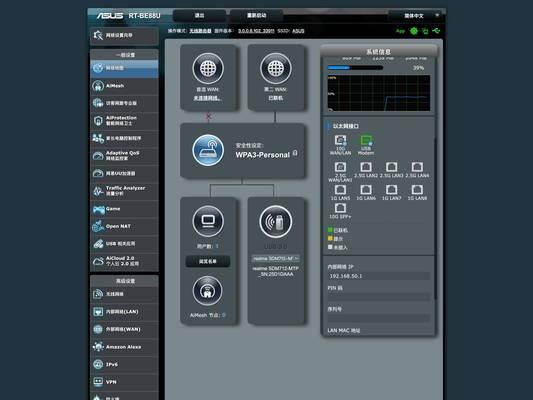
Task: Open the WAN settings sidebar item
Action: pyautogui.click(x=124, y=329)
